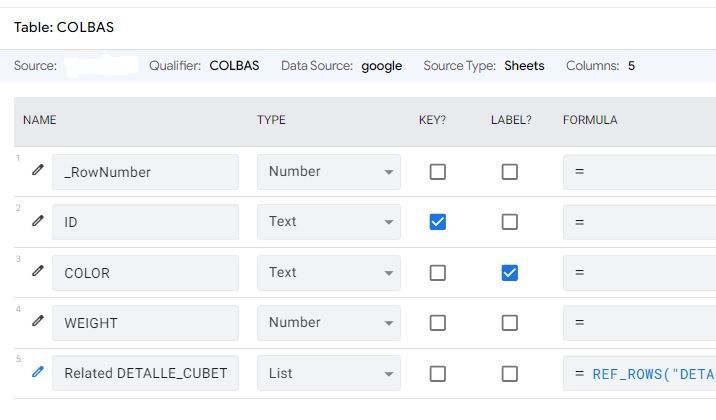Open Related DETALLE_CUBET column pencil editor
The width and height of the screenshot is (716, 420).
coord(38,372)
